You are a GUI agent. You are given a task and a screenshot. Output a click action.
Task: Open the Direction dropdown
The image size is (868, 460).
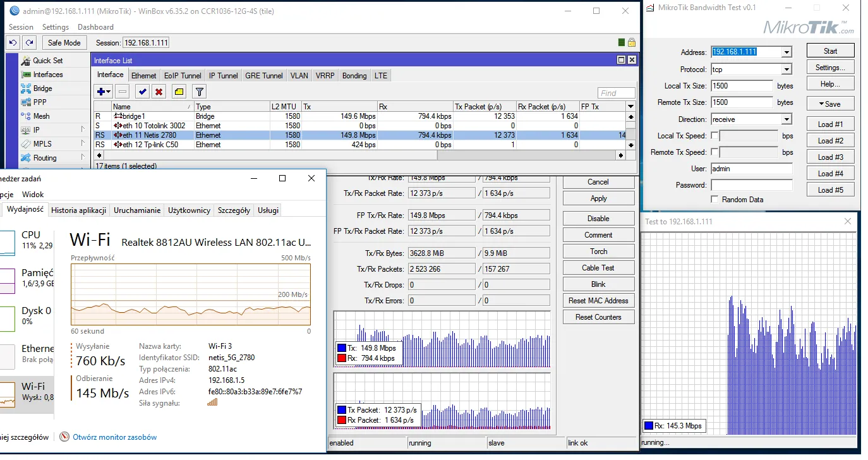[787, 119]
